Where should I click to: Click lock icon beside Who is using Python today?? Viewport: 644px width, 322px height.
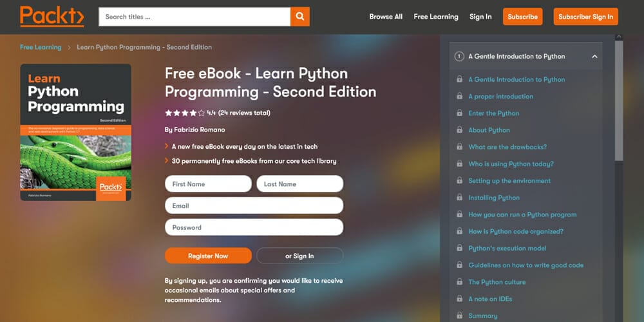click(460, 163)
